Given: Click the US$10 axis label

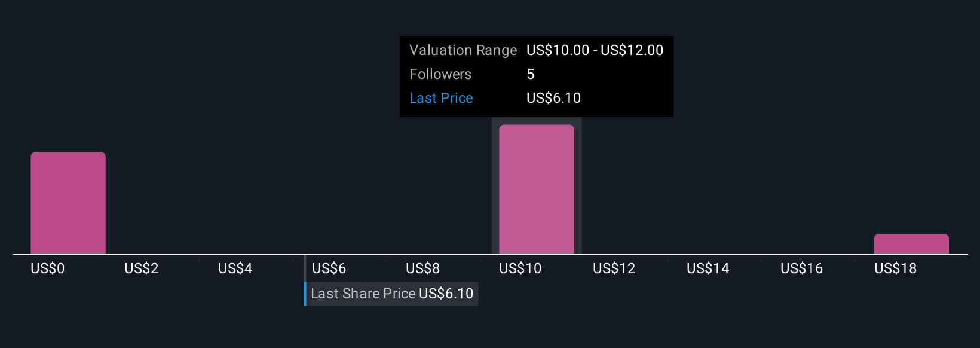Looking at the screenshot, I should [x=520, y=268].
